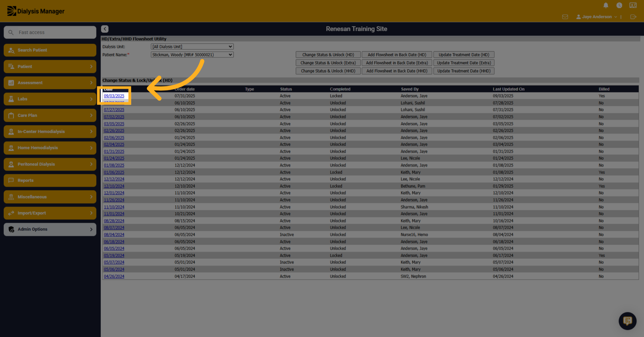Screen dimensions: 644x337
Task: Click Update Treatment Date (HHD) button
Action: click(x=464, y=71)
